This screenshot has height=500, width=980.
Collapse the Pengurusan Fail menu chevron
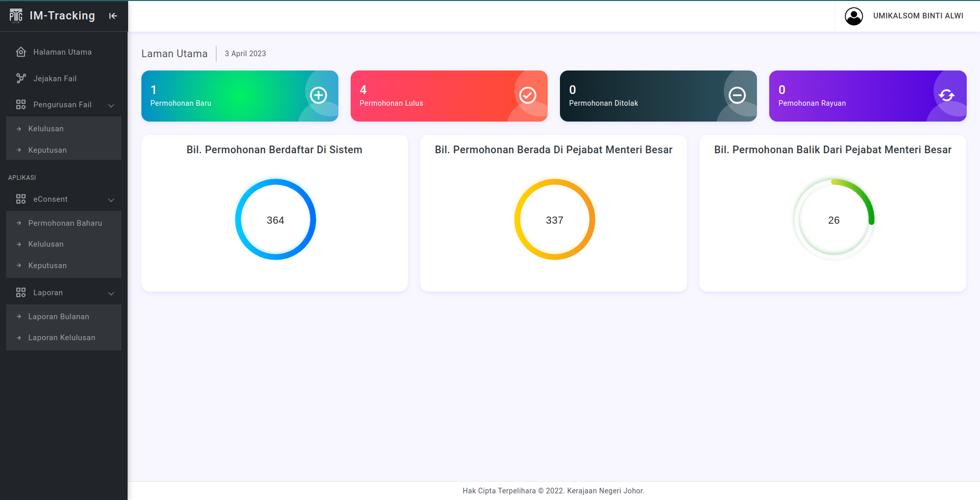111,105
